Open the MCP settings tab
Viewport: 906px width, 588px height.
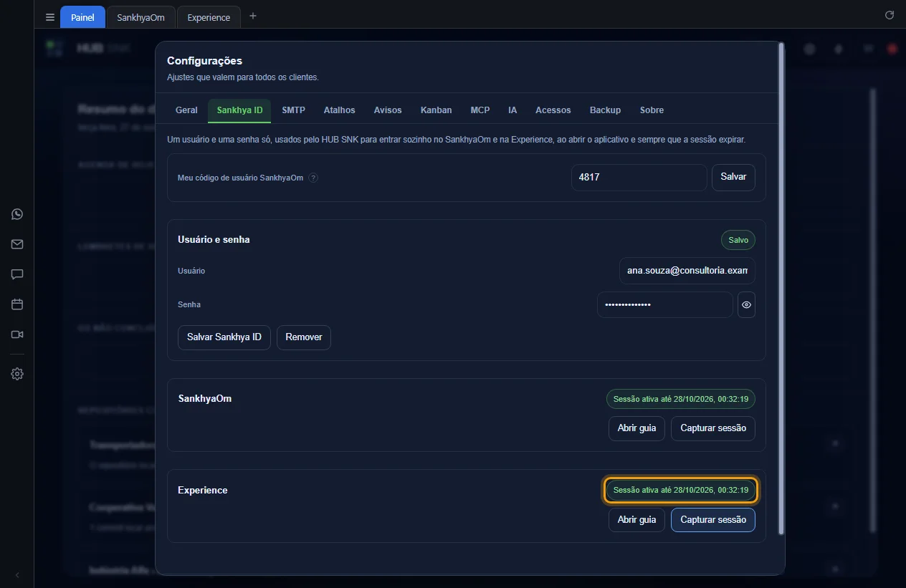tap(480, 110)
